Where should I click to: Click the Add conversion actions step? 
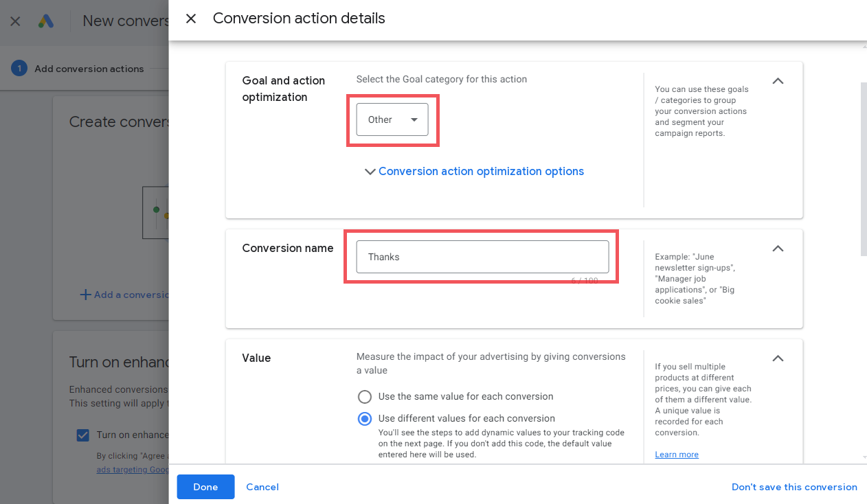pos(78,69)
